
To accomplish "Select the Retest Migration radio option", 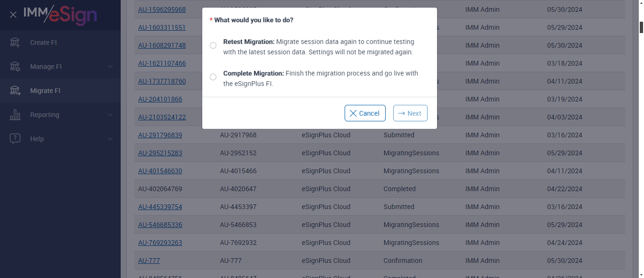I will 213,45.
